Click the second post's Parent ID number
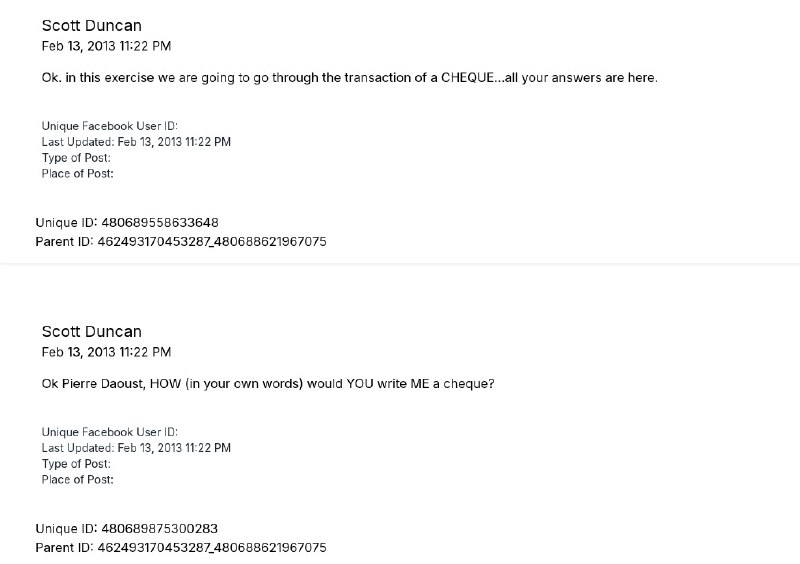This screenshot has width=800, height=564. click(x=212, y=548)
